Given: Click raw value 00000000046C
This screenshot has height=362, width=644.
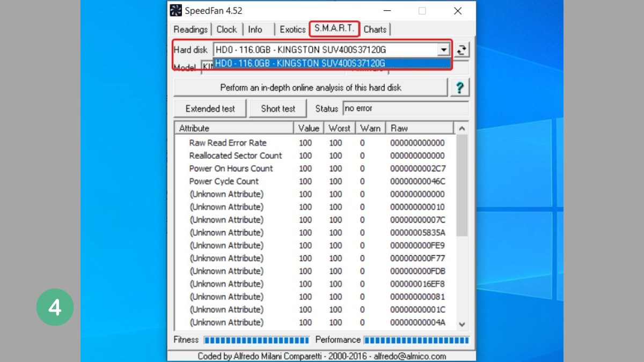Looking at the screenshot, I should [418, 181].
